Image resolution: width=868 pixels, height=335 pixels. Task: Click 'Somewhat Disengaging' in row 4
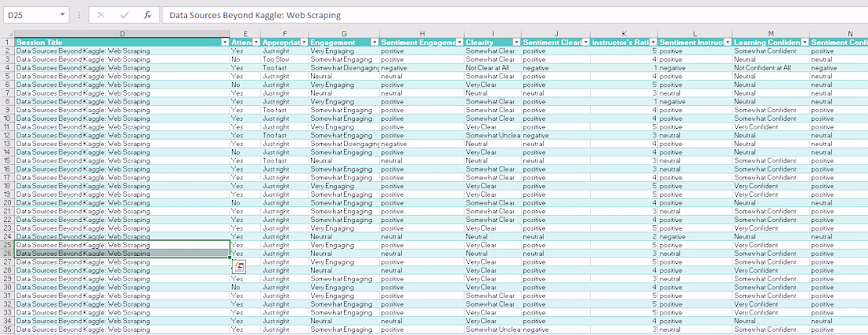click(344, 68)
